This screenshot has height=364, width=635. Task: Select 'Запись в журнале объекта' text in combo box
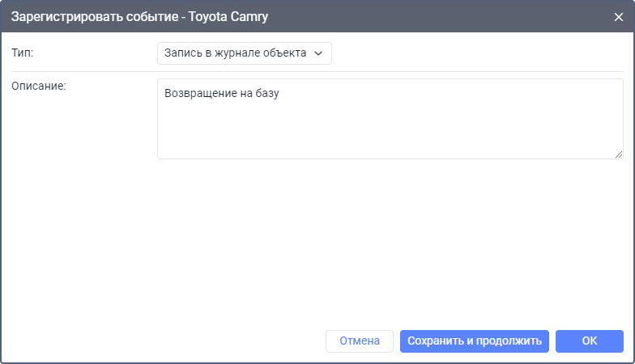235,53
